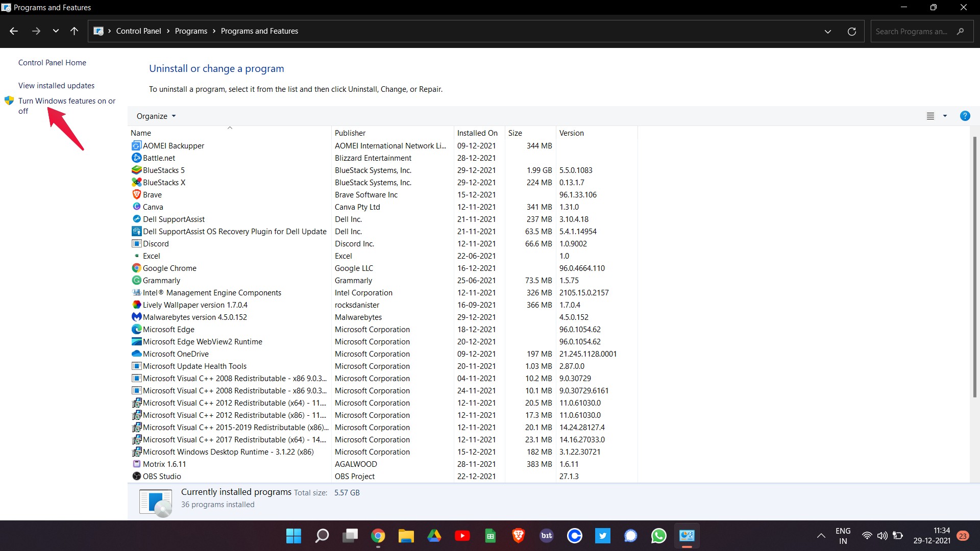Image resolution: width=980 pixels, height=551 pixels.
Task: Click Control Panel Home navigation item
Action: (52, 62)
